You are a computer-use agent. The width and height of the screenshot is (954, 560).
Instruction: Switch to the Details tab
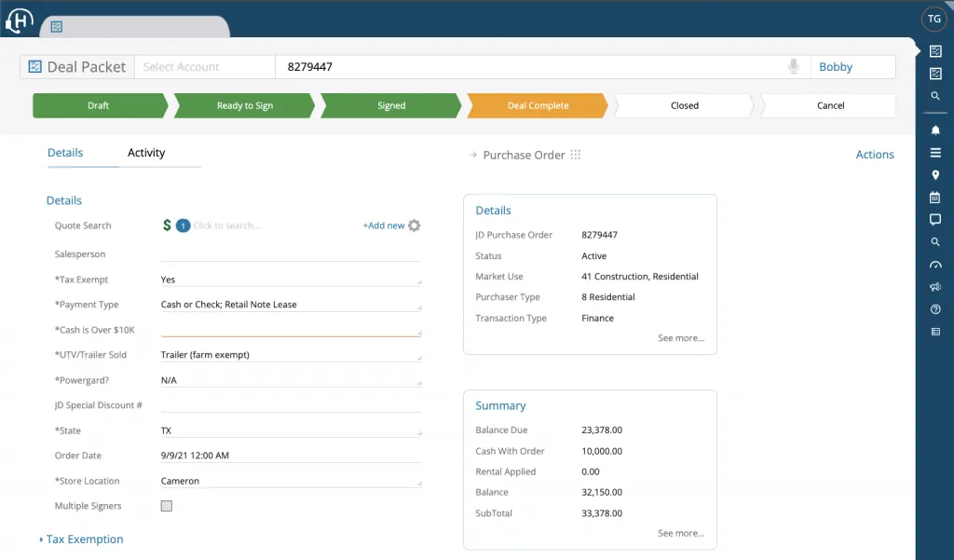(x=65, y=153)
